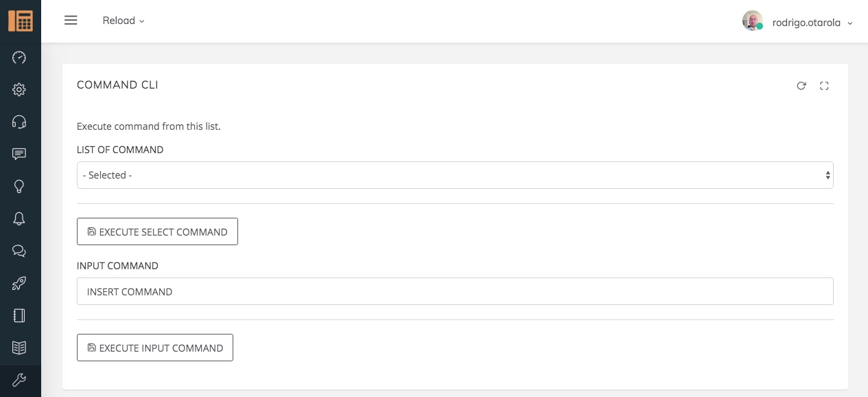Toggle the hamburger sidebar menu
The image size is (868, 397).
[71, 21]
